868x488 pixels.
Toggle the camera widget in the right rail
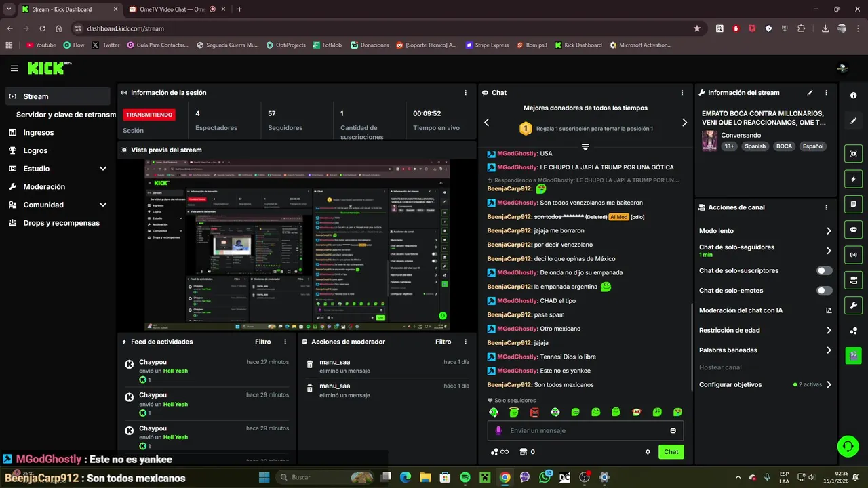(x=853, y=280)
